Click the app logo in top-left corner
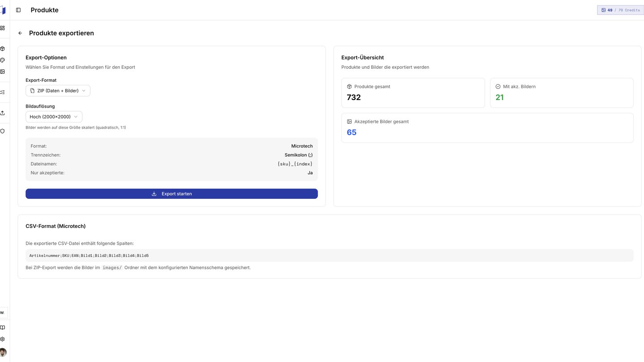The height and width of the screenshot is (362, 644). coord(3,10)
